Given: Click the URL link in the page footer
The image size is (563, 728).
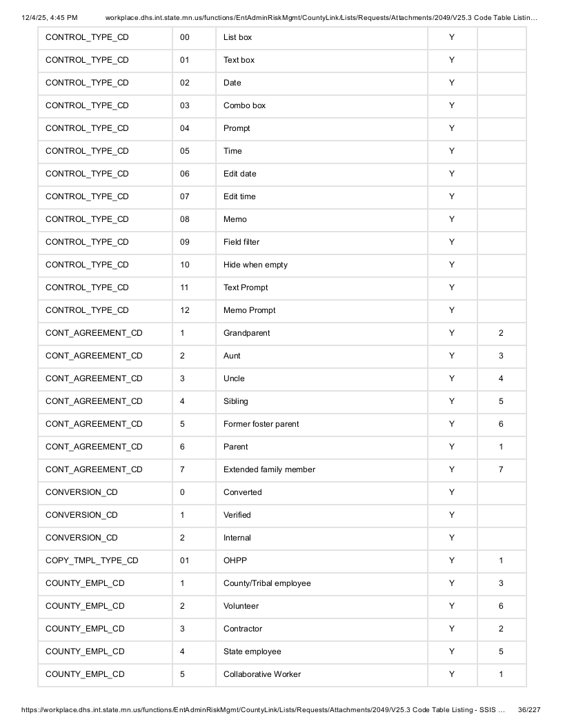Looking at the screenshot, I should point(263,709).
